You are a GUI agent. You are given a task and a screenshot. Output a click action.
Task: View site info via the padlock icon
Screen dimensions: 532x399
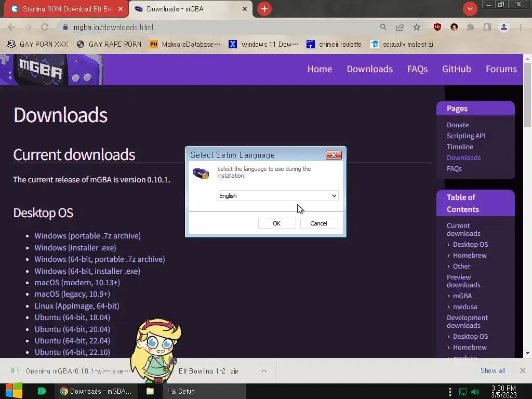coord(65,27)
